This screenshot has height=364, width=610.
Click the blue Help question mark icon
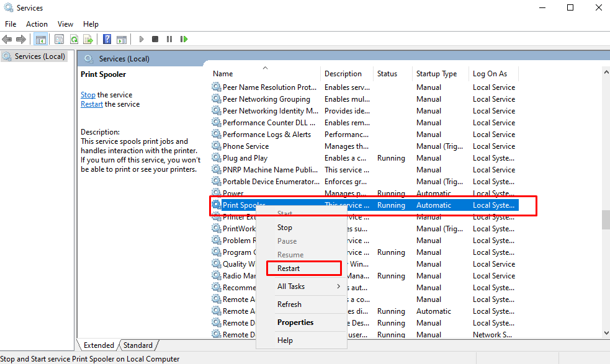pos(107,39)
